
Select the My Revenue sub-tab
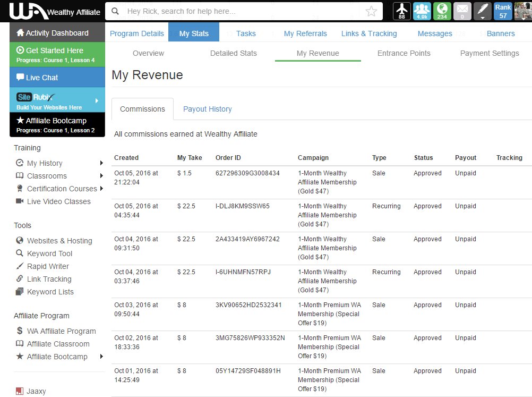pyautogui.click(x=318, y=53)
